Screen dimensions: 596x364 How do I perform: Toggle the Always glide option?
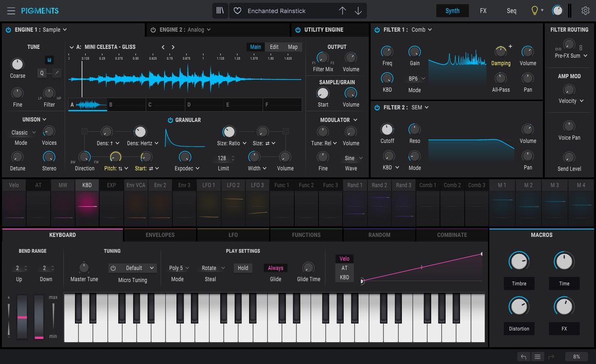click(x=276, y=268)
